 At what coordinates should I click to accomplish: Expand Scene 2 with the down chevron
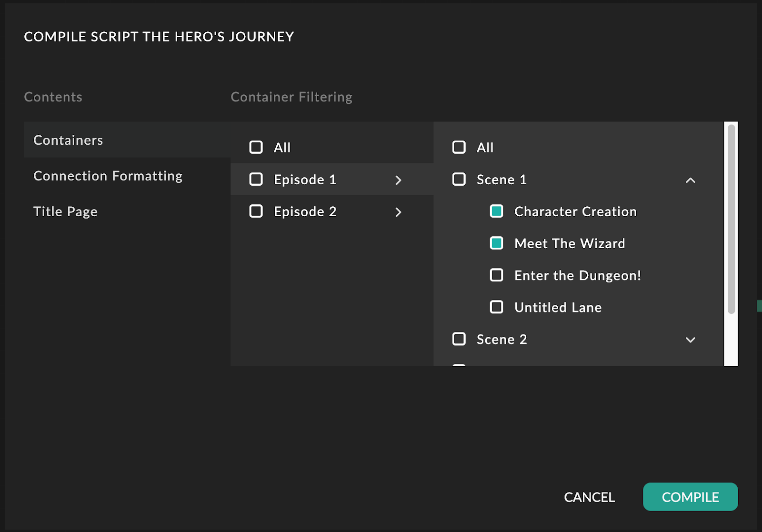[690, 340]
